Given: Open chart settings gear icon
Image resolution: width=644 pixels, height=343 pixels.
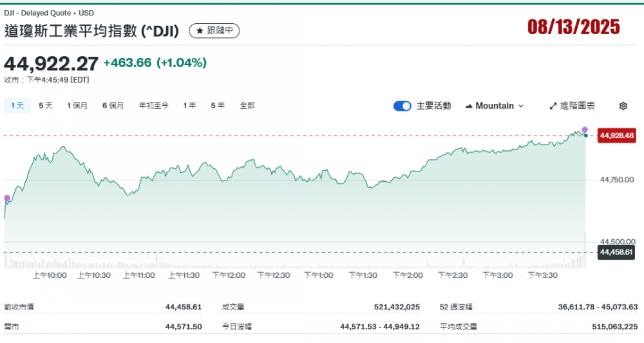Looking at the screenshot, I should tap(623, 106).
